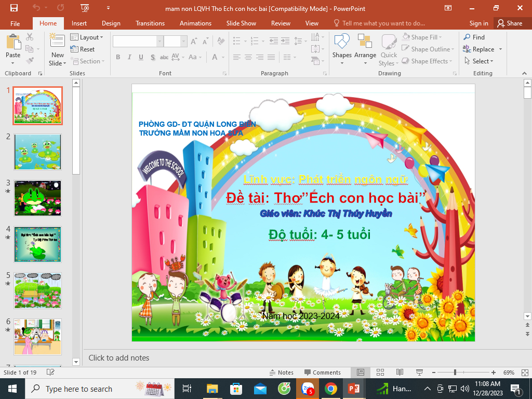Select slide 3 thumbnail
The width and height of the screenshot is (532, 399).
pyautogui.click(x=37, y=198)
